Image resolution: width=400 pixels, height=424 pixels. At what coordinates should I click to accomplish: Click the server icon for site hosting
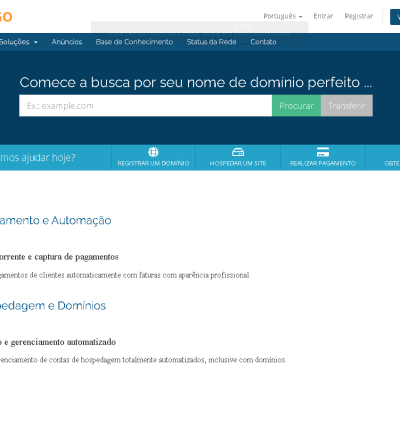tap(238, 152)
